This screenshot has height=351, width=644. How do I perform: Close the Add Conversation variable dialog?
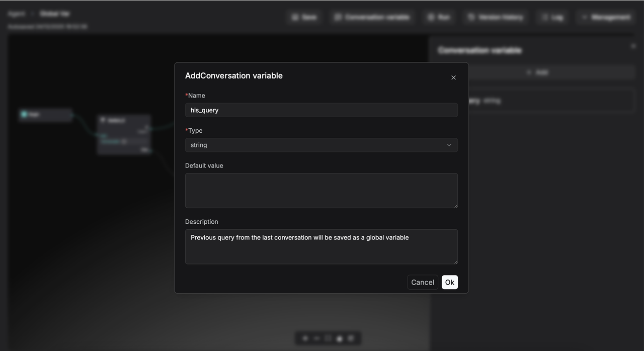pos(453,77)
